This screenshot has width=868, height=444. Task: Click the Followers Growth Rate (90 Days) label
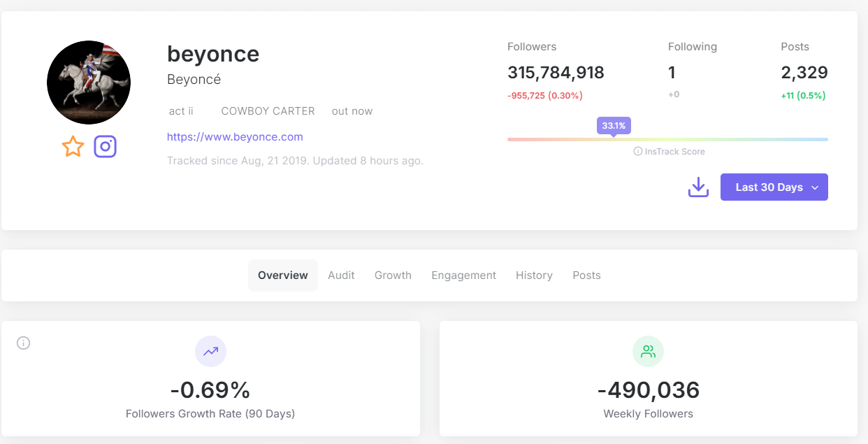point(210,414)
